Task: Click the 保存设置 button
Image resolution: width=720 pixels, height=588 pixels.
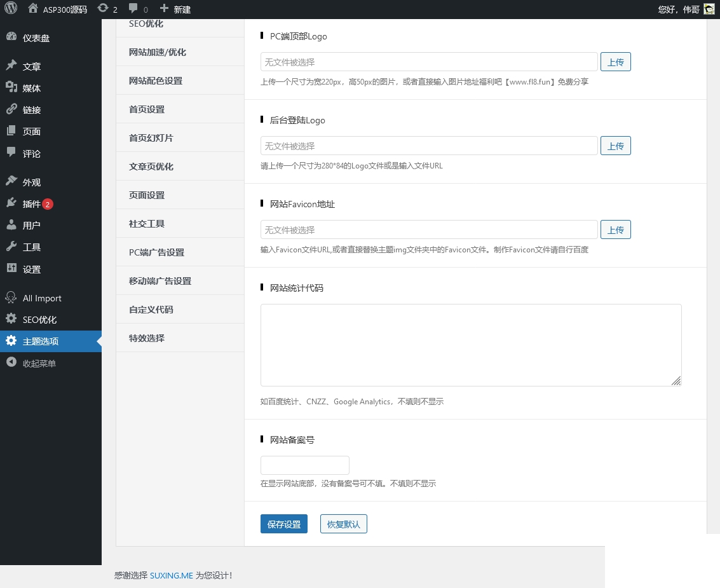Action: click(x=284, y=524)
